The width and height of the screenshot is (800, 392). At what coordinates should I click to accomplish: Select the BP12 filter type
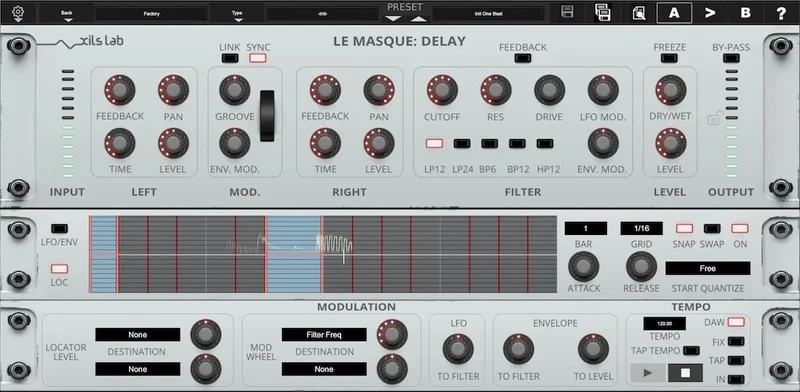coord(517,143)
